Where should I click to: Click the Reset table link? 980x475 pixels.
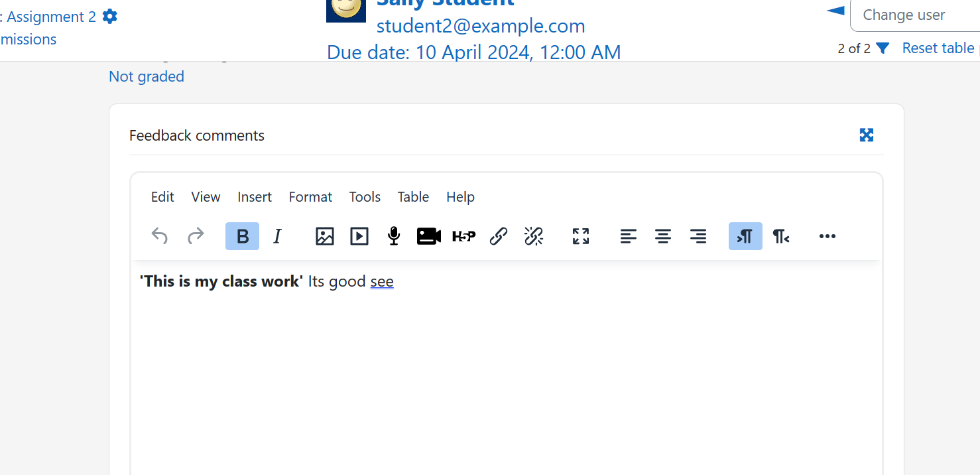tap(938, 48)
